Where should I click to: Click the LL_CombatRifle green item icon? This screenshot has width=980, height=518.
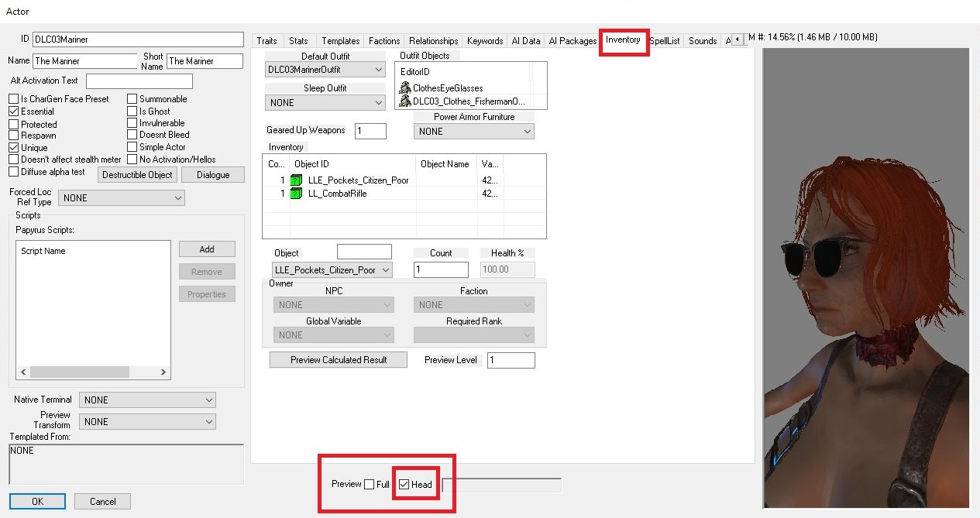click(295, 194)
